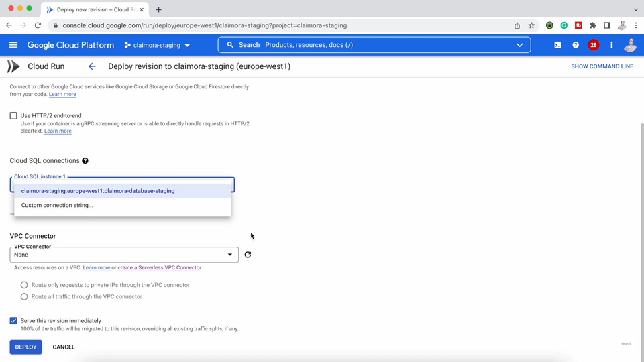Click the Cloud SQL connections help icon
The image size is (644, 362).
(85, 160)
